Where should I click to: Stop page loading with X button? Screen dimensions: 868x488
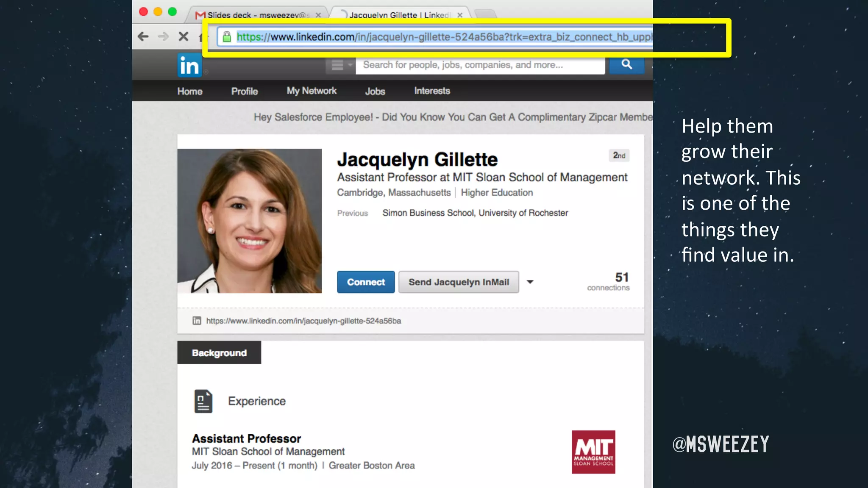coord(183,36)
